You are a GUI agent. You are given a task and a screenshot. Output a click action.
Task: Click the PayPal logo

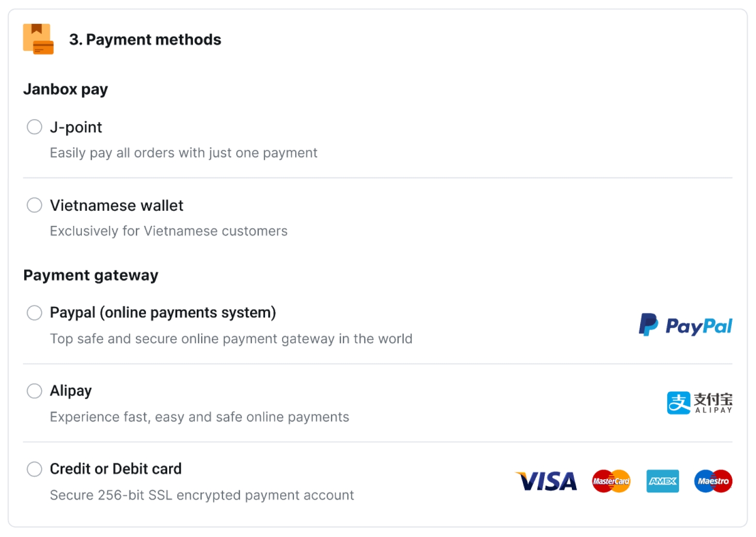685,325
